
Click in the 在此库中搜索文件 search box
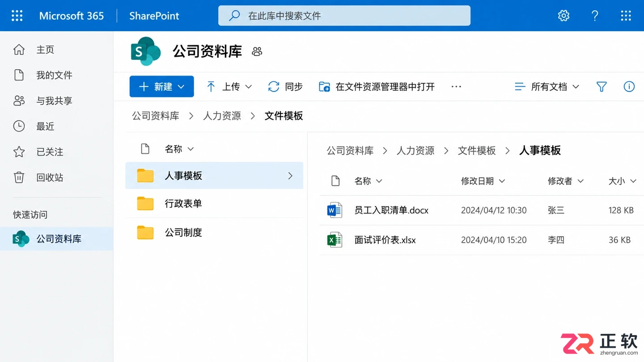[344, 16]
